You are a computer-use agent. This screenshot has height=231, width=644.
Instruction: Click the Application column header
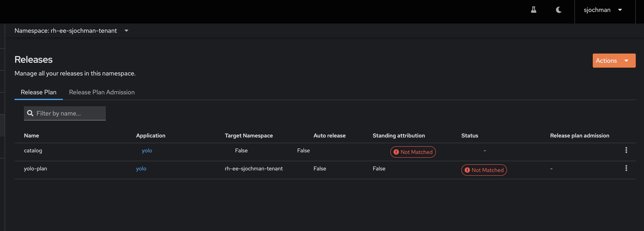tap(151, 136)
